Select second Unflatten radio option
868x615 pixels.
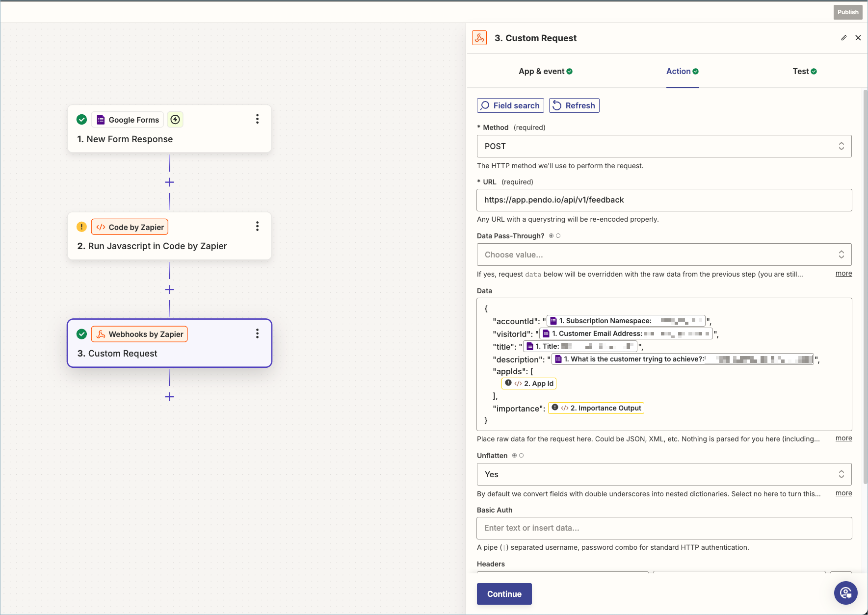[x=521, y=456]
